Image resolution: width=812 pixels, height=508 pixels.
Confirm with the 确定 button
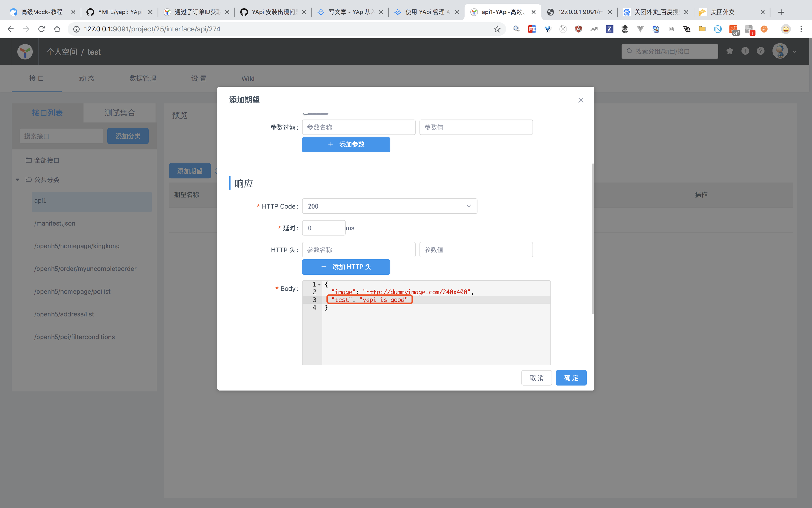pyautogui.click(x=571, y=378)
